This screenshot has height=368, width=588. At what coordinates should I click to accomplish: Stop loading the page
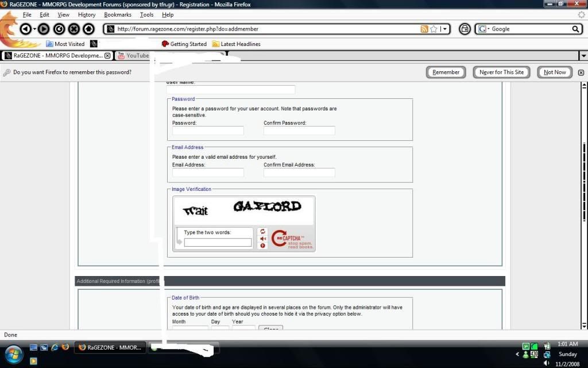pos(74,29)
